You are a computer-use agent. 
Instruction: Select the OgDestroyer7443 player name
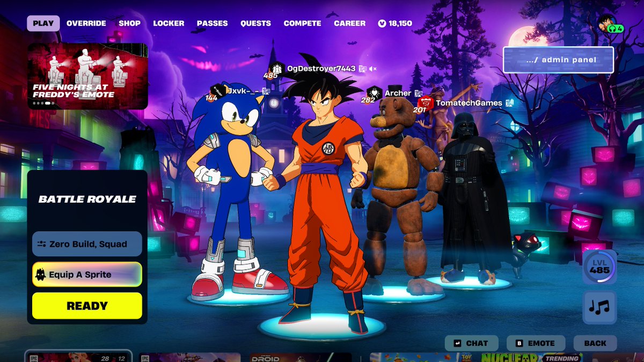coord(321,69)
